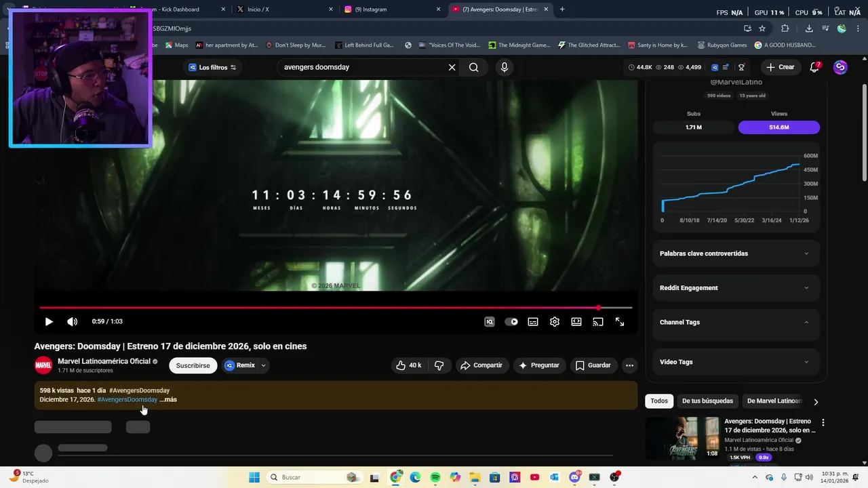Click the vidIQ trophy icon in header

coord(741,67)
